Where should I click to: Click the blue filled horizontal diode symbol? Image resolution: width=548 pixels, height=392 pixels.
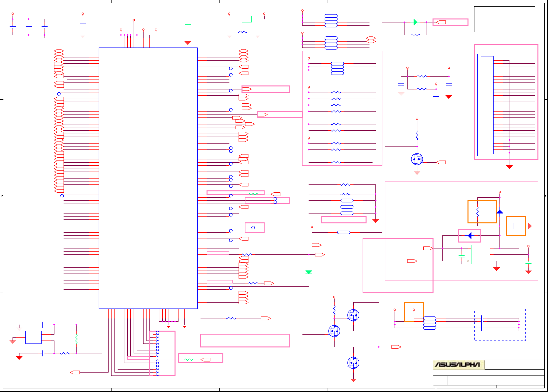pyautogui.click(x=469, y=235)
